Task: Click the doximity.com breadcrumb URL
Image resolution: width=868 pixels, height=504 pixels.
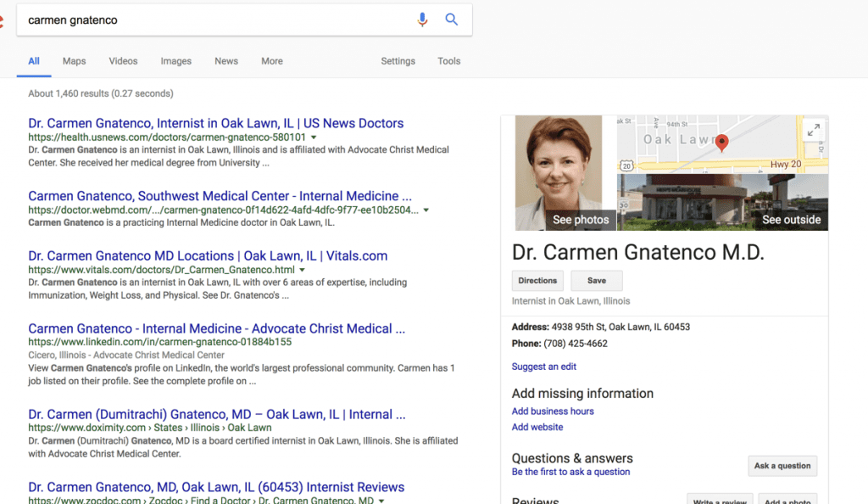Action: tap(150, 428)
